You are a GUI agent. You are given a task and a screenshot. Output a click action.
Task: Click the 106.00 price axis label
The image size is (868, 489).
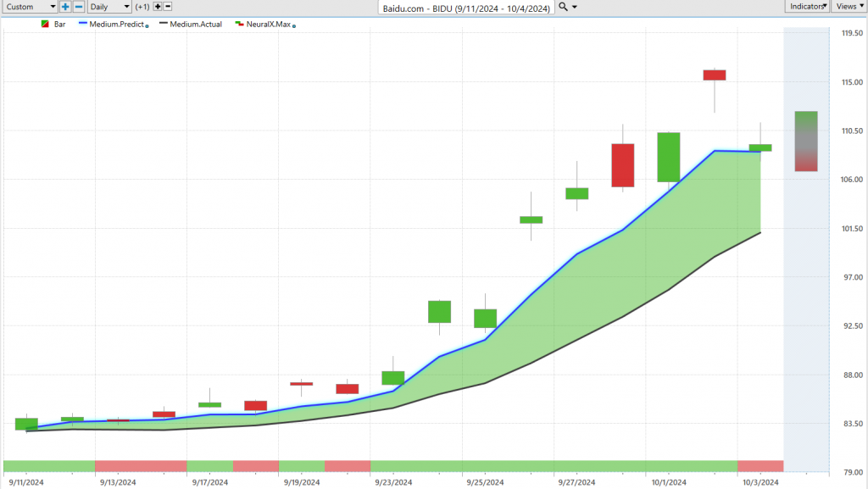coord(852,179)
